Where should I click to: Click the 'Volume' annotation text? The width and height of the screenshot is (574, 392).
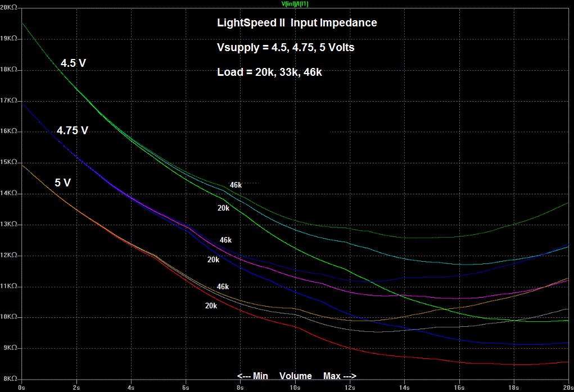pos(295,376)
